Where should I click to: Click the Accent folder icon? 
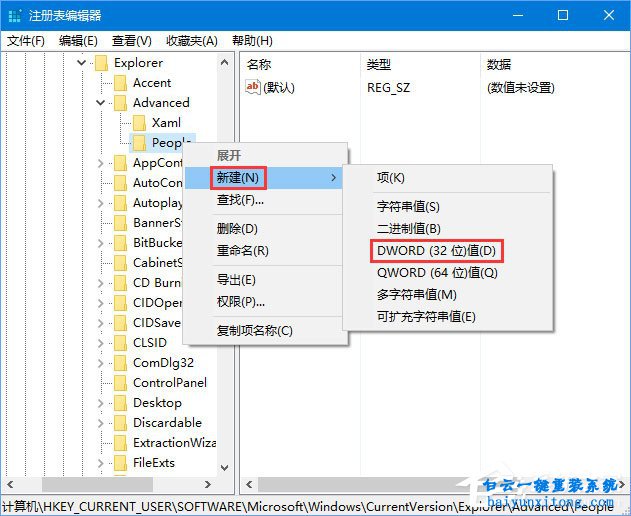tap(120, 83)
